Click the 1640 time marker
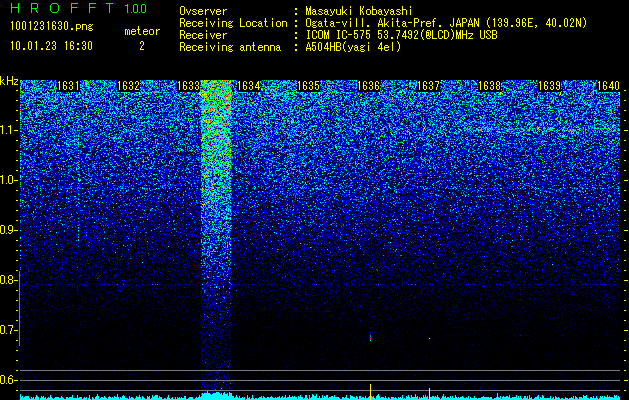This screenshot has width=629, height=400. tap(609, 86)
